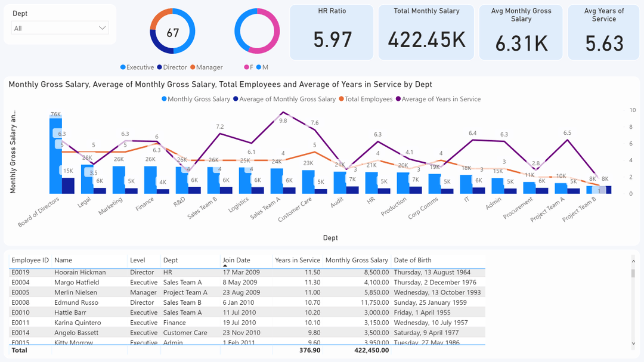Toggle sort order on the Join Date column

click(x=236, y=260)
